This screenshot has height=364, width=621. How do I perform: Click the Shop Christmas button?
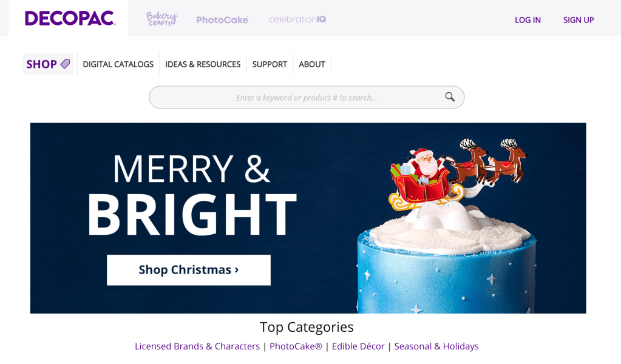[189, 270]
